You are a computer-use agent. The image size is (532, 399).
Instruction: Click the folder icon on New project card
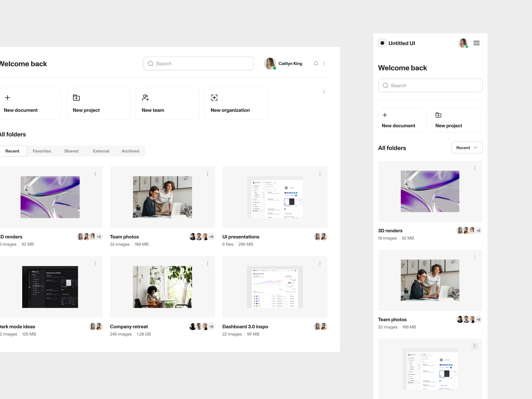pyautogui.click(x=76, y=98)
